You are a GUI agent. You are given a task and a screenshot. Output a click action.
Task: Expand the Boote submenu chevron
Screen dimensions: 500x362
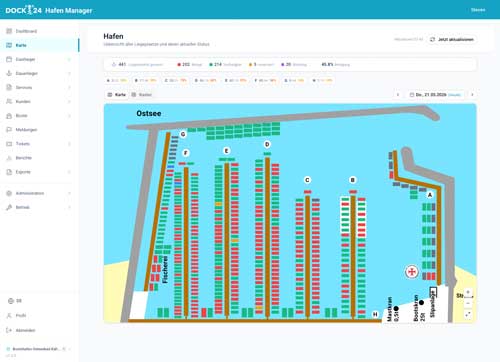(x=69, y=116)
